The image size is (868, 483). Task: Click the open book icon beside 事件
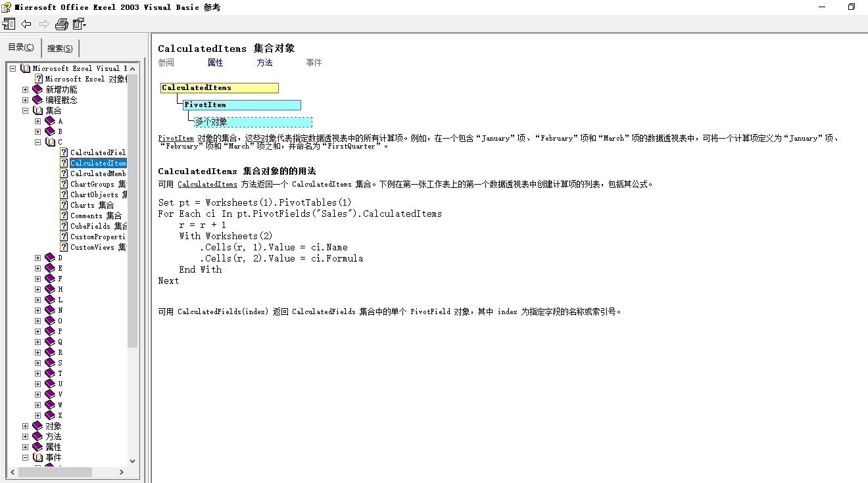[x=37, y=457]
